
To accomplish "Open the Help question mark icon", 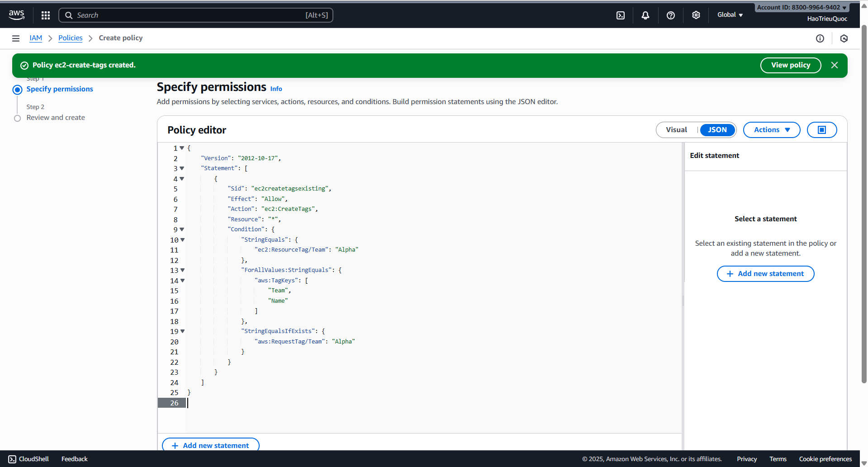I will point(670,15).
